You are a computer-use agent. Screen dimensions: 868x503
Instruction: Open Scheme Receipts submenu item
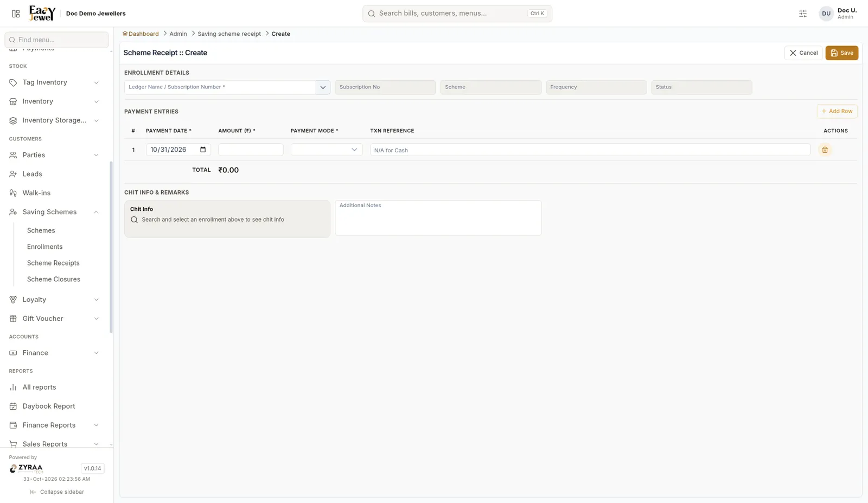point(53,263)
